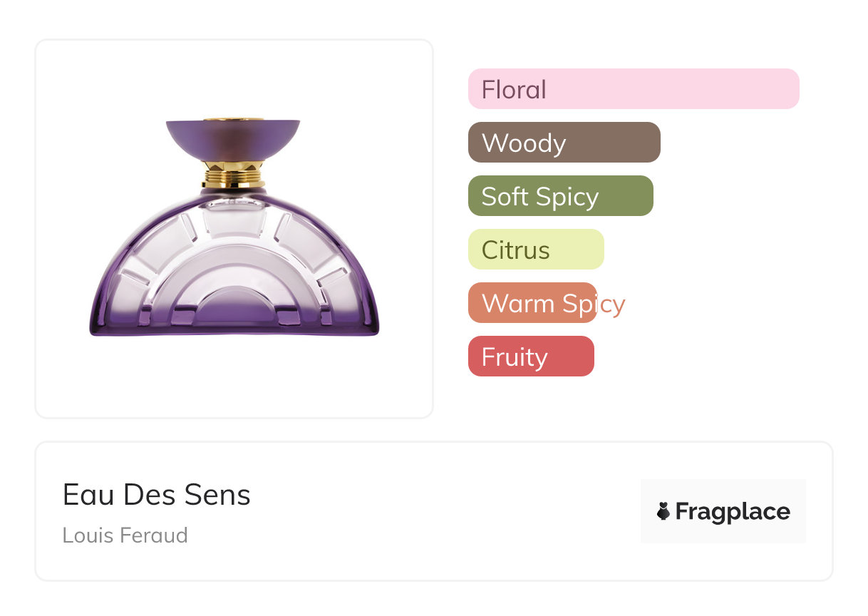Image resolution: width=868 pixels, height=616 pixels.
Task: Click the word Spicy in Warm Spicy
Action: [593, 304]
